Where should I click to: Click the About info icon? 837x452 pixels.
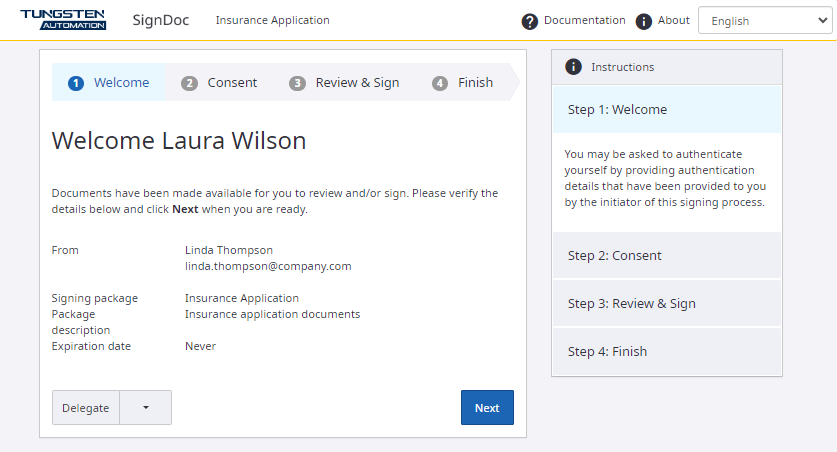click(644, 21)
